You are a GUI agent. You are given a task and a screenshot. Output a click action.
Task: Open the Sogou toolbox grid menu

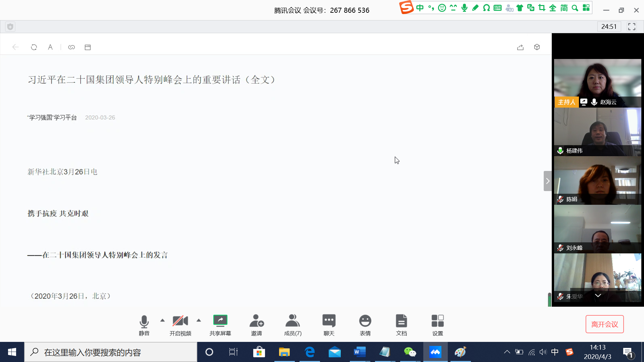(x=586, y=7)
